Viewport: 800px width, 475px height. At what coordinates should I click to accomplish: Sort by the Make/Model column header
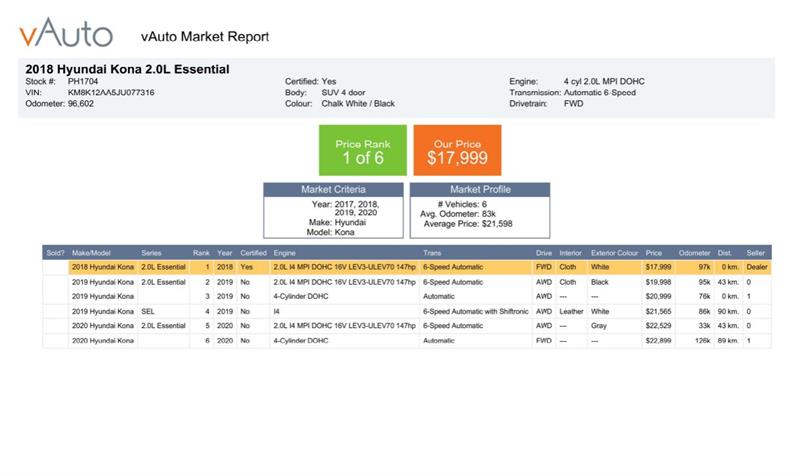(91, 253)
